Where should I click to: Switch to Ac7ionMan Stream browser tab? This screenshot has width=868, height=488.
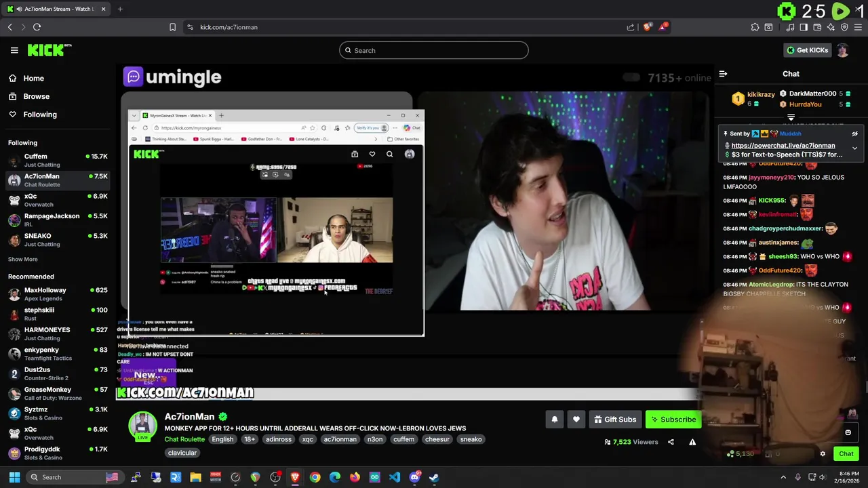point(58,9)
